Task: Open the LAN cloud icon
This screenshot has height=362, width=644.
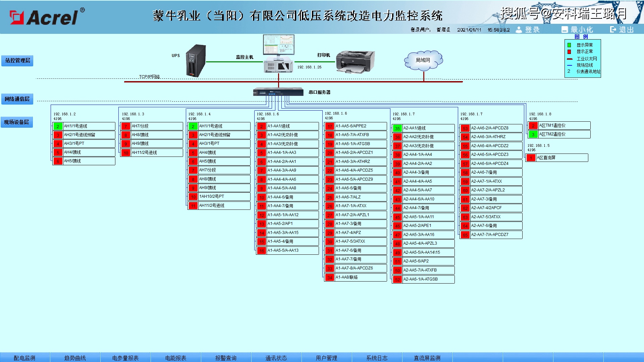Action: [x=423, y=60]
